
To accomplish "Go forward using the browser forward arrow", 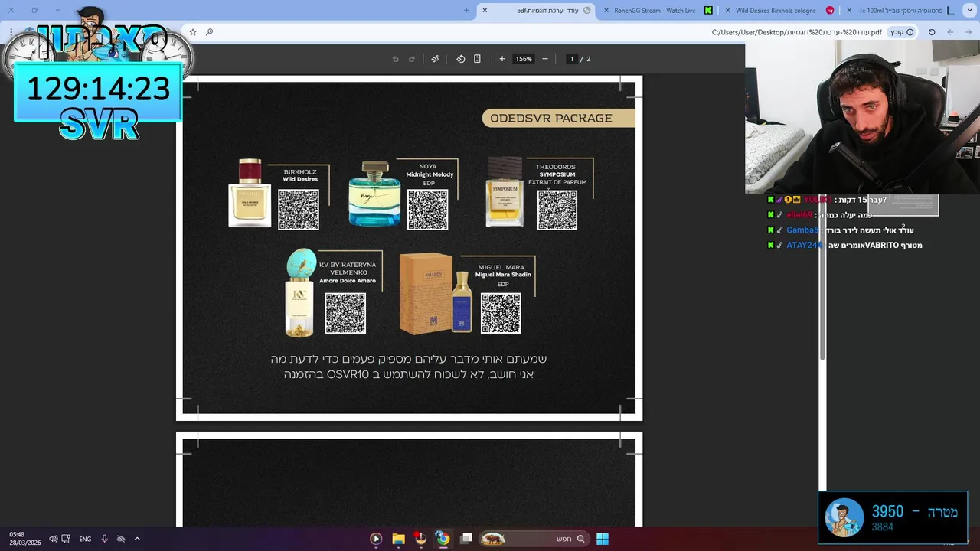I will (x=950, y=32).
